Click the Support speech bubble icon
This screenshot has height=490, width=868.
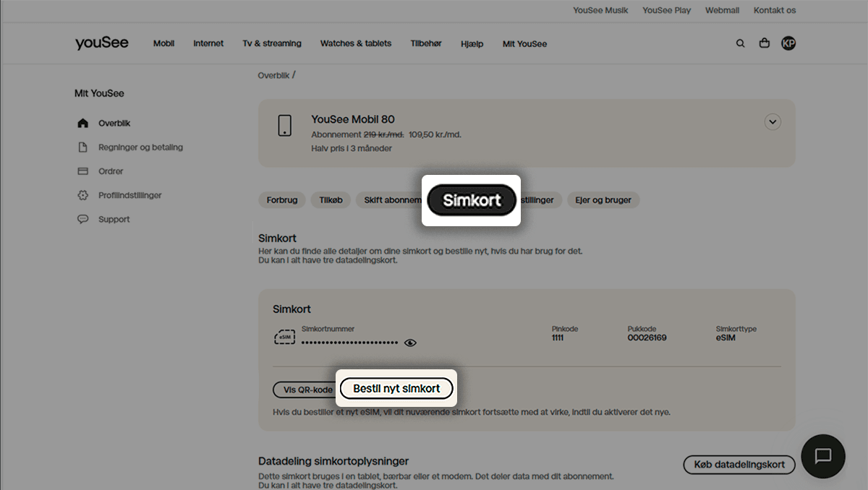(x=83, y=219)
